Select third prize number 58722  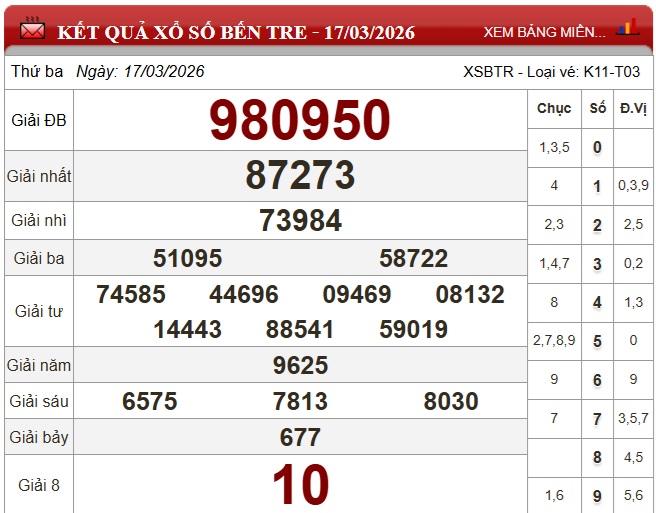(x=413, y=259)
